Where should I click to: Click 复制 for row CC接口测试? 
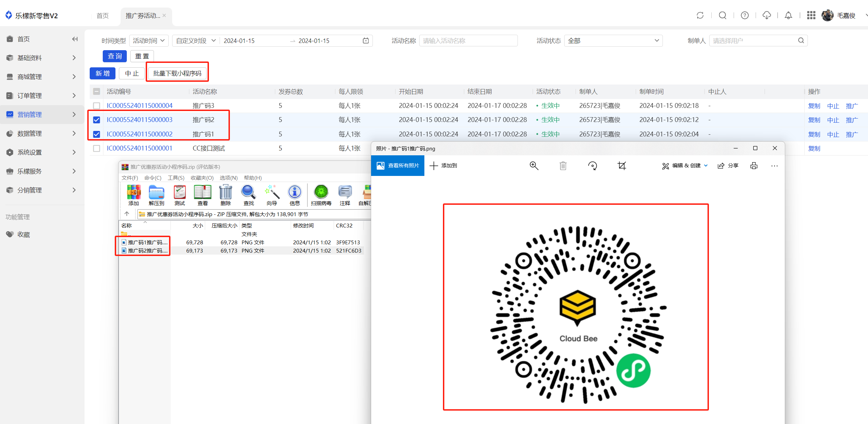814,148
